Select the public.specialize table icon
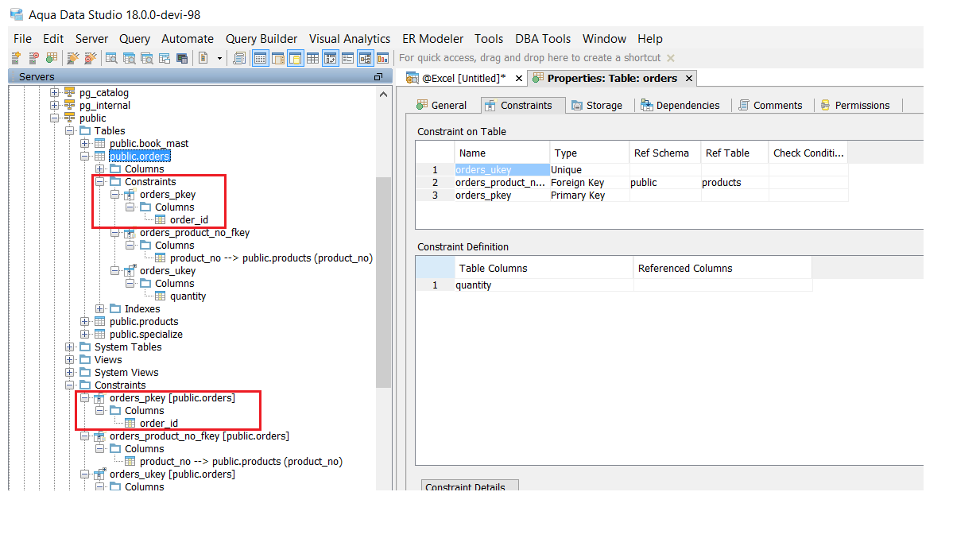Viewport: 980px width, 550px height. pos(99,335)
